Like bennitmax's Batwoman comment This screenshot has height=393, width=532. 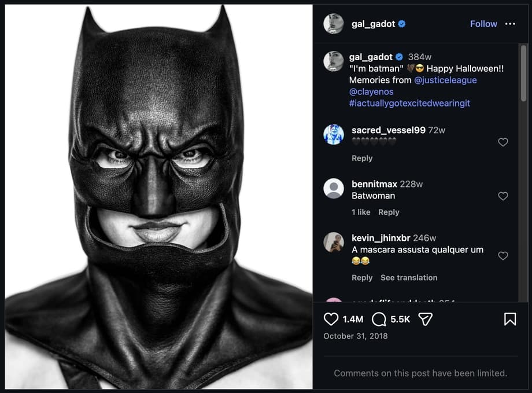coord(503,196)
